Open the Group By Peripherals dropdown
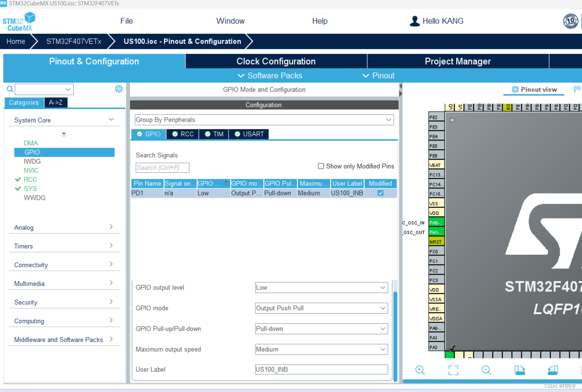Screen dimensions: 582x392 [x=264, y=120]
